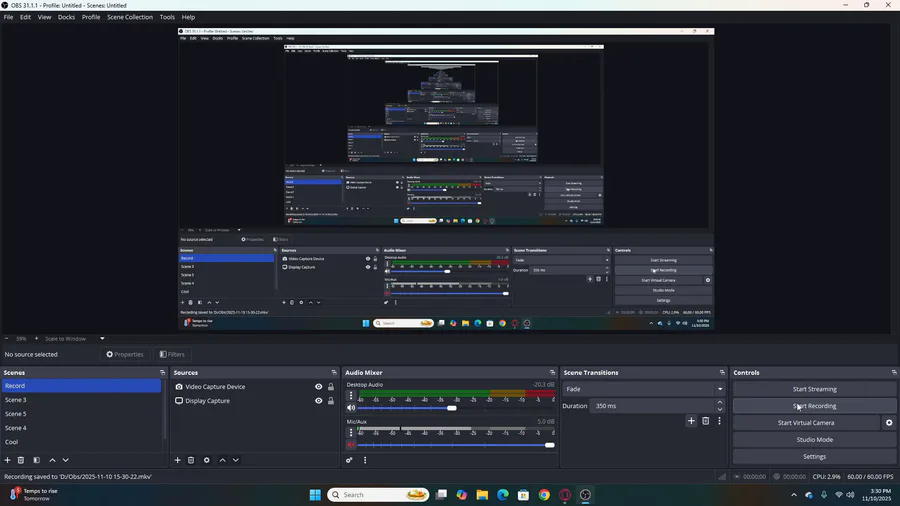Decrease transition duration with down arrow
The height and width of the screenshot is (506, 900).
720,409
